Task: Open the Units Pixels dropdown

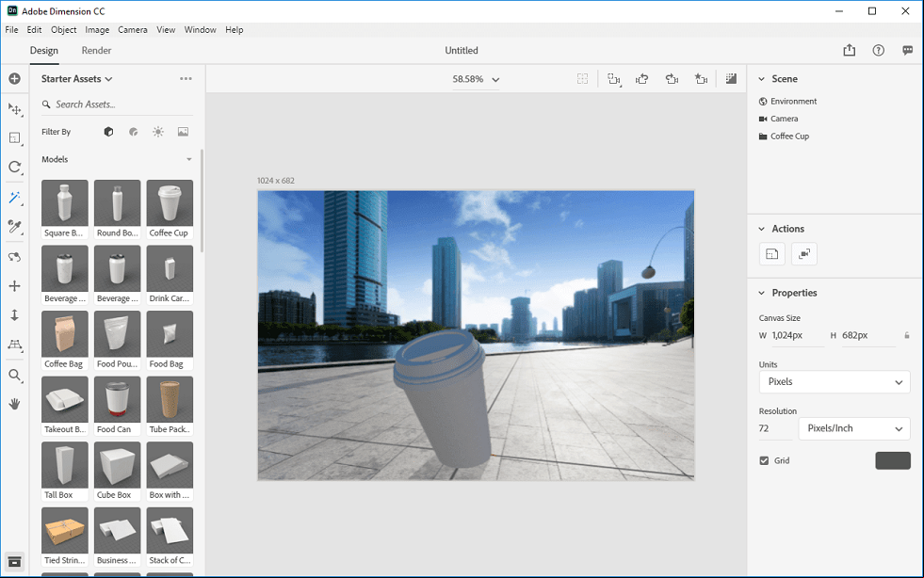Action: (835, 382)
